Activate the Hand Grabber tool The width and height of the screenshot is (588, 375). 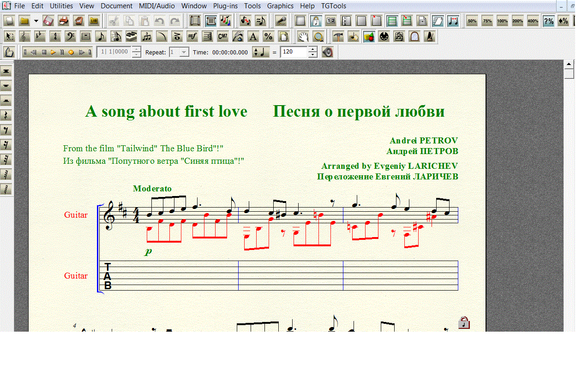coord(303,36)
